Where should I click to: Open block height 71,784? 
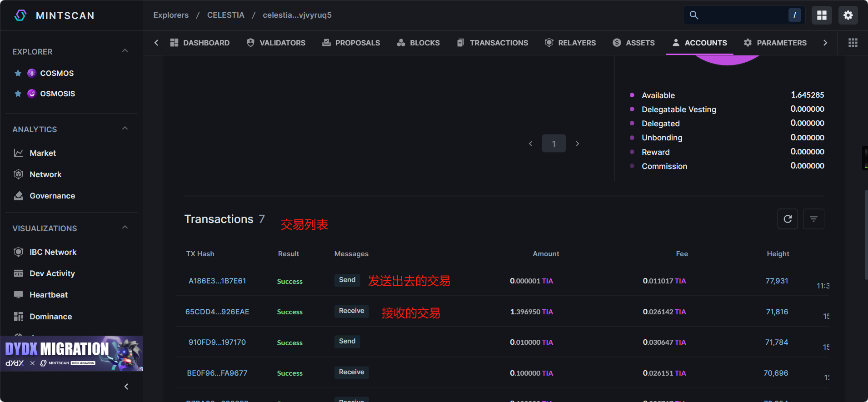(x=777, y=342)
